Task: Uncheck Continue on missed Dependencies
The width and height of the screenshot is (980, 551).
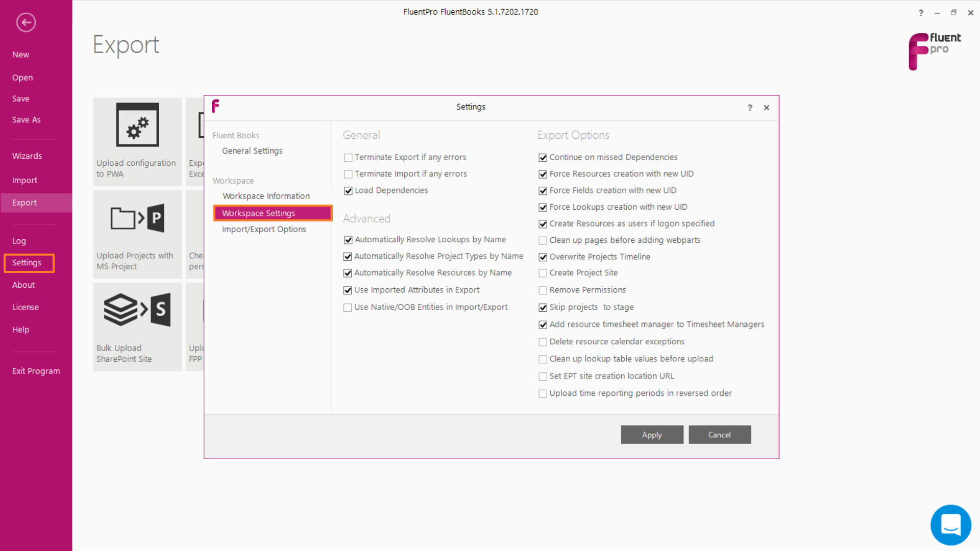Action: coord(543,158)
